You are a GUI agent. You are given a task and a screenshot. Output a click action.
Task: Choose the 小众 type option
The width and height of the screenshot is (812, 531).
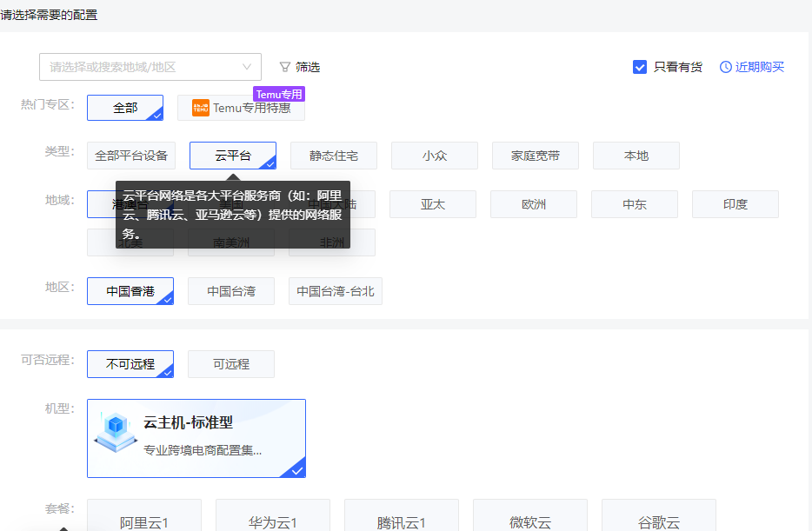[435, 156]
